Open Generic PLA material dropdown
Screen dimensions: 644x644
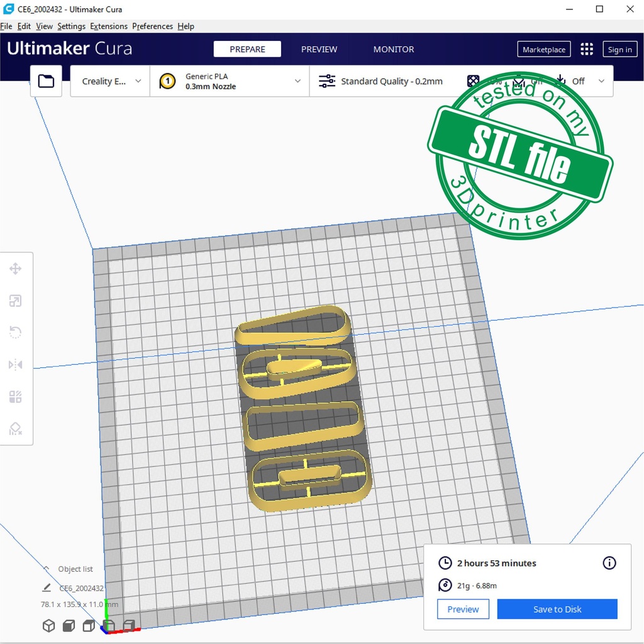pyautogui.click(x=230, y=81)
